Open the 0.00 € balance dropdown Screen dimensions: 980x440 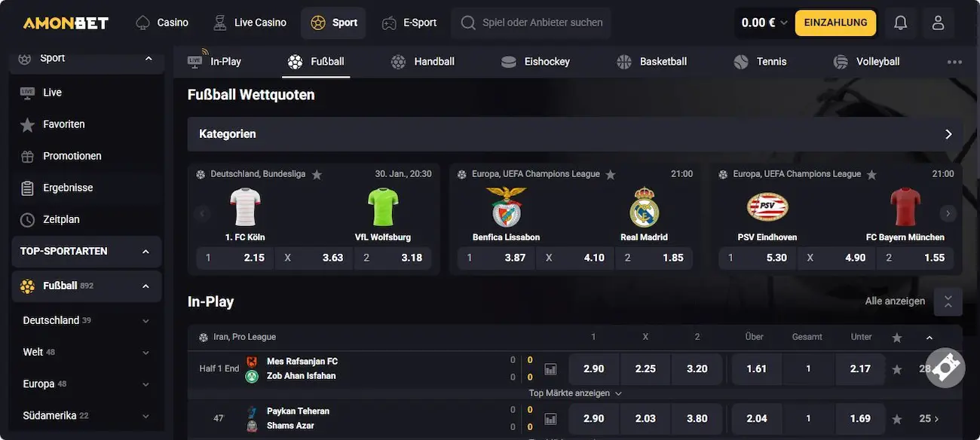click(x=763, y=23)
